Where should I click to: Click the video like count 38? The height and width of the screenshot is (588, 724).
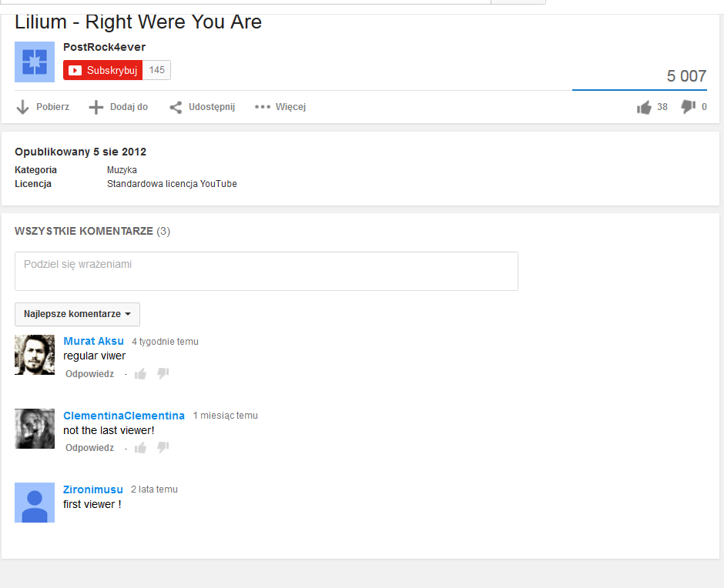click(x=662, y=107)
